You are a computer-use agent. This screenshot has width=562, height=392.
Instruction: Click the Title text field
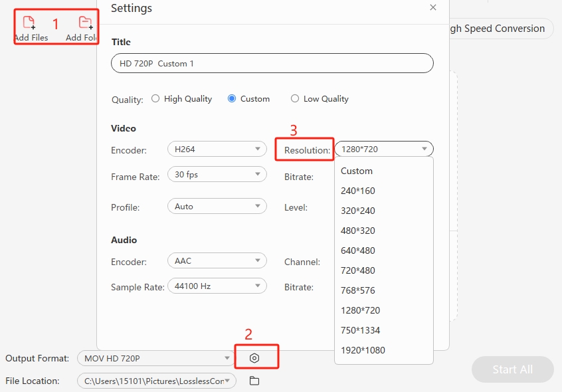pos(272,64)
